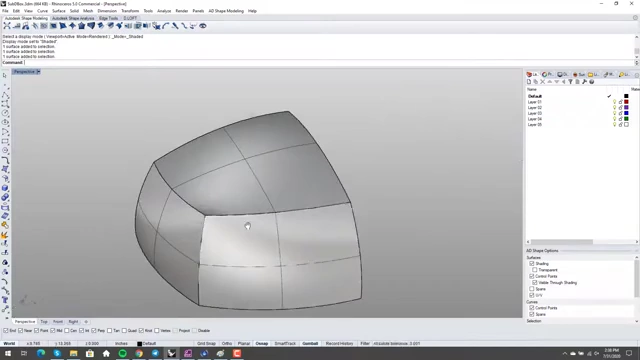Click the lock icon for Layer 03
This screenshot has height=360, width=640.
click(620, 113)
